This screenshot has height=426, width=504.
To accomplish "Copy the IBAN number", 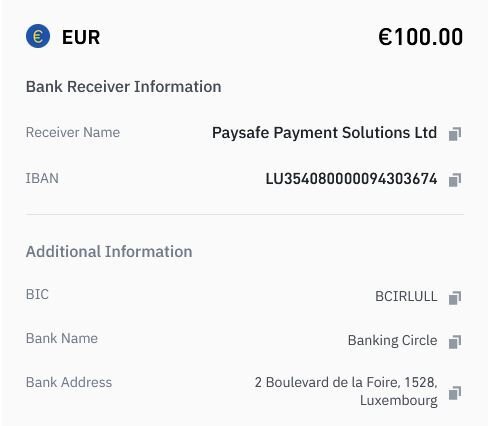I will [x=455, y=180].
